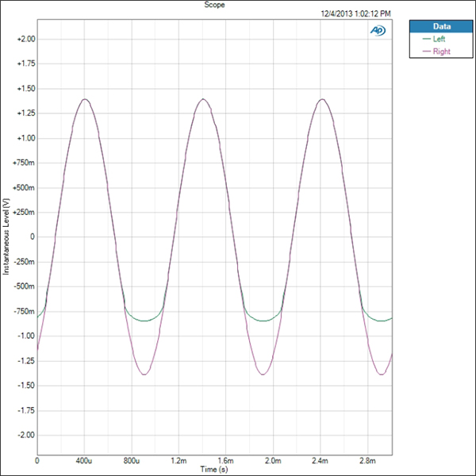Click the +1.25 Y-axis value
Viewport: 476px width, 476px height.
26,113
